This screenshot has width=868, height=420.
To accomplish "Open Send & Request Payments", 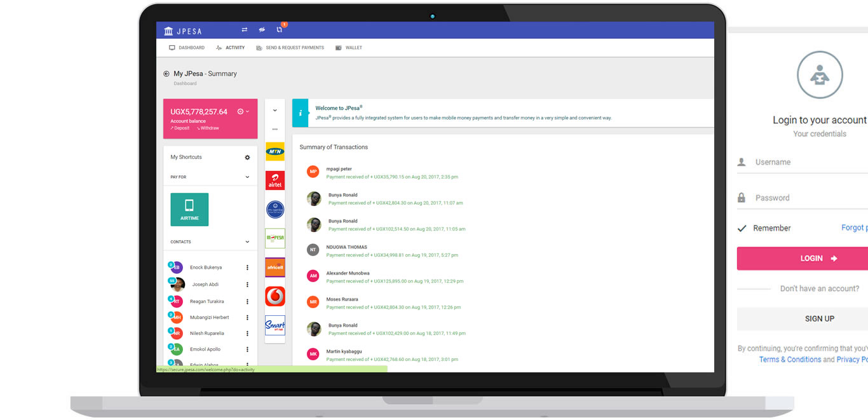I will [290, 48].
